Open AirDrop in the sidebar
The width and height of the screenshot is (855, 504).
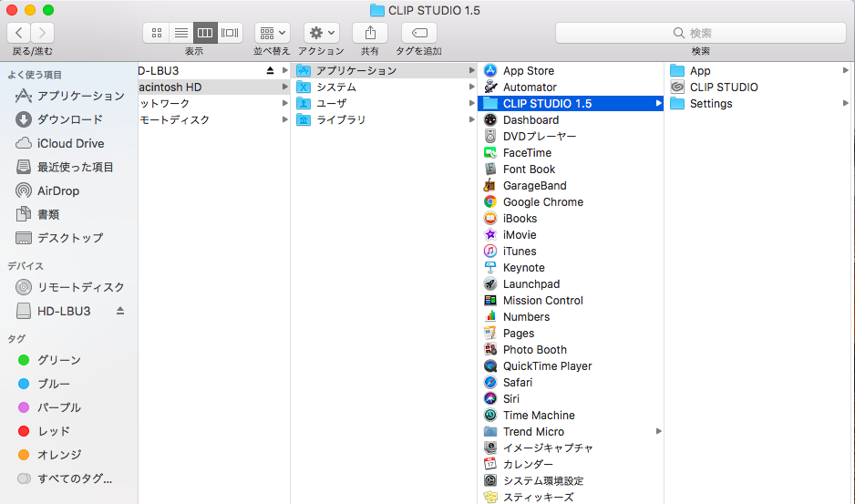pyautogui.click(x=70, y=190)
